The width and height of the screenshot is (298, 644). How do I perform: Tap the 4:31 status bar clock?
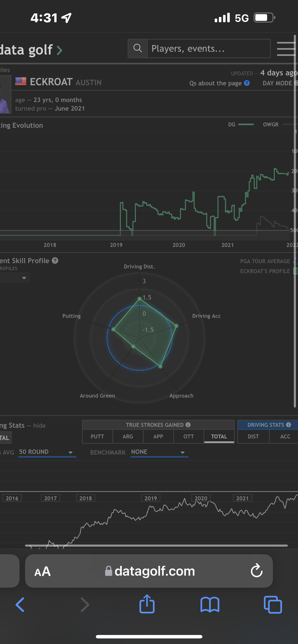(44, 18)
